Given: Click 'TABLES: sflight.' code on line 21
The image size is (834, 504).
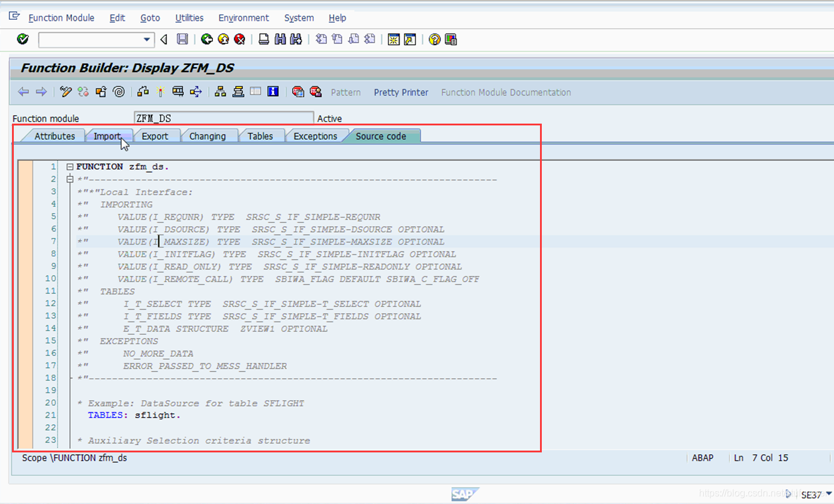Looking at the screenshot, I should [x=134, y=415].
